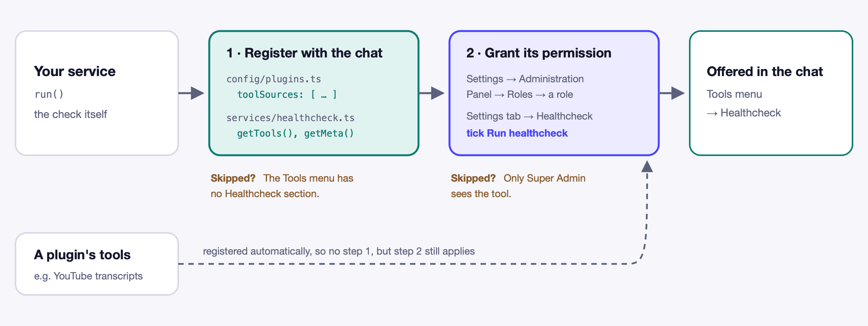The height and width of the screenshot is (326, 868).
Task: Click the arrow from Your service to step 1
Action: [191, 93]
